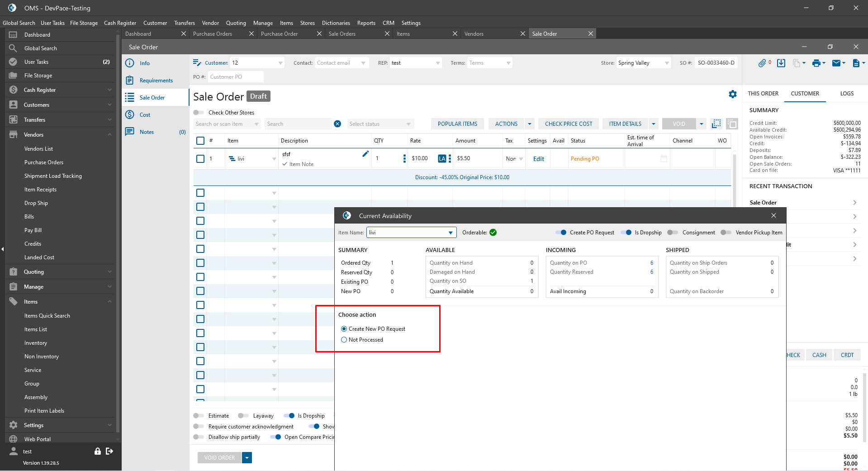The height and width of the screenshot is (471, 868).
Task: Click the logout icon next to the test user
Action: (109, 451)
